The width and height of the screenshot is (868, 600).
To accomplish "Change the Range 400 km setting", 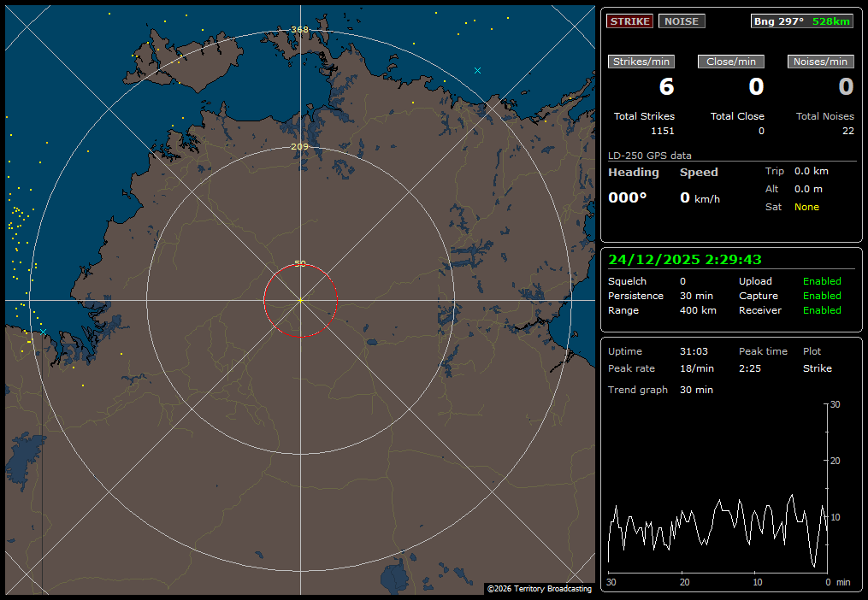I will 698,310.
